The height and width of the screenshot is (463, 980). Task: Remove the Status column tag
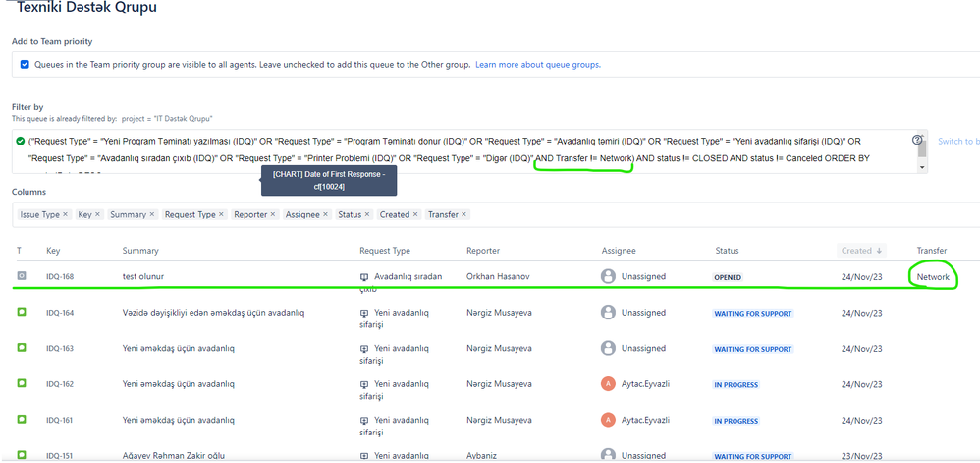tap(367, 214)
